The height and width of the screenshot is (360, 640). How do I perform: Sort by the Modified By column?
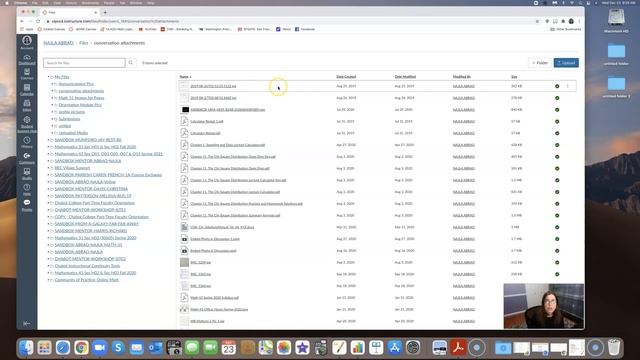coord(462,77)
